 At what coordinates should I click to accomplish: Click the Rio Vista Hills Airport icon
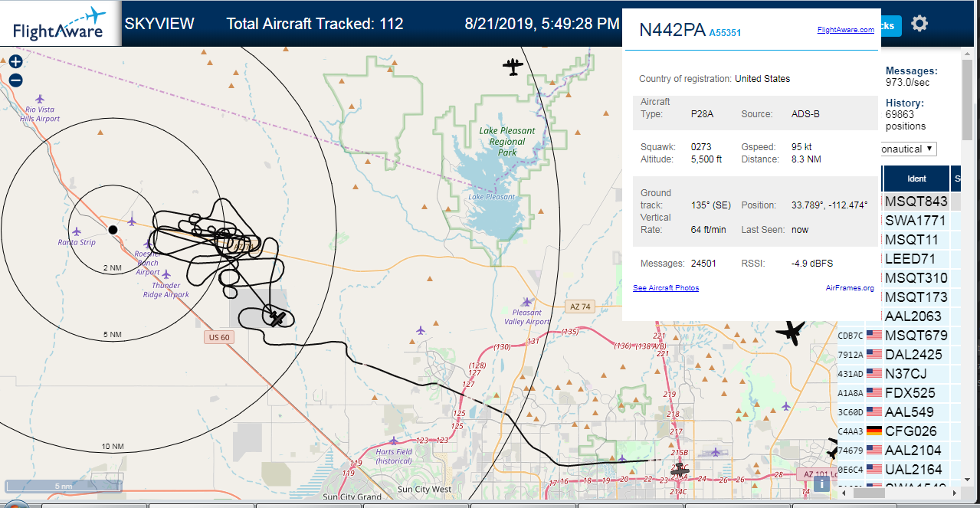[40, 99]
